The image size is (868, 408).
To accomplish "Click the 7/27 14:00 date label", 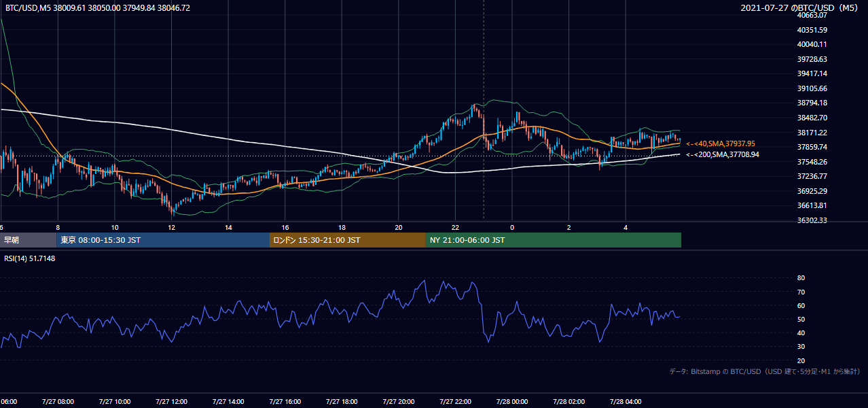I will (x=228, y=401).
